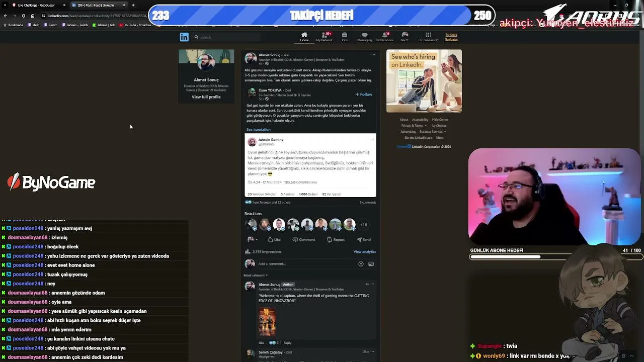Image resolution: width=644 pixels, height=362 pixels.
Task: Open the 9 comments link
Action: [x=368, y=202]
